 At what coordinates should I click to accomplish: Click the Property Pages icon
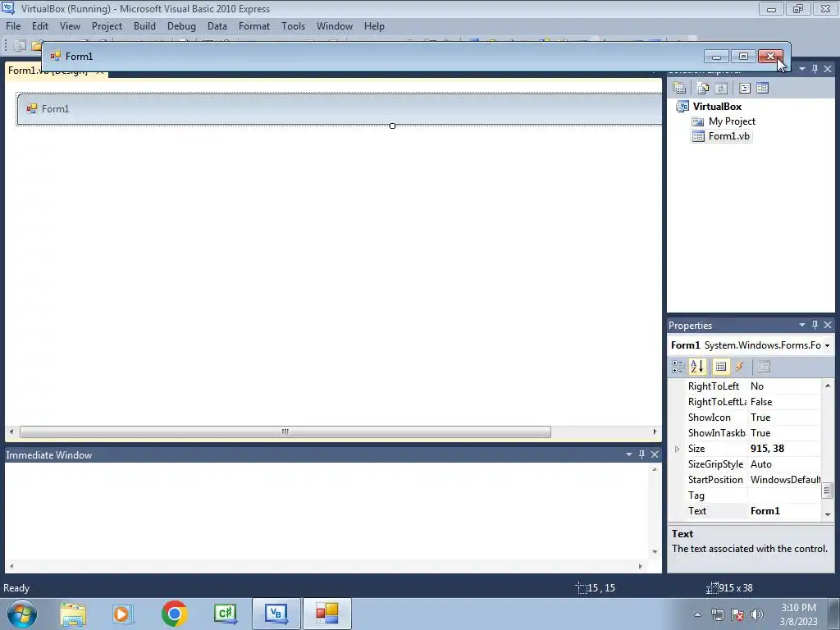(764, 367)
